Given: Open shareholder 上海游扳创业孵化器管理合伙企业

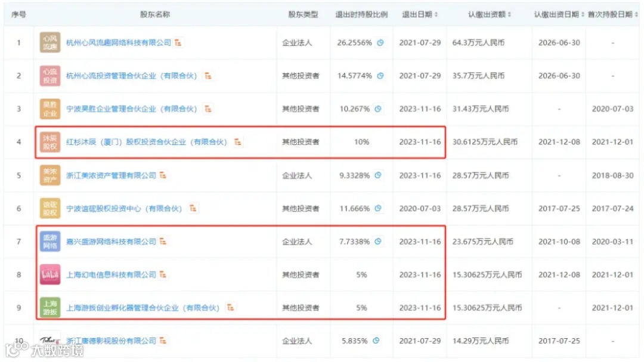Looking at the screenshot, I should click(143, 308).
